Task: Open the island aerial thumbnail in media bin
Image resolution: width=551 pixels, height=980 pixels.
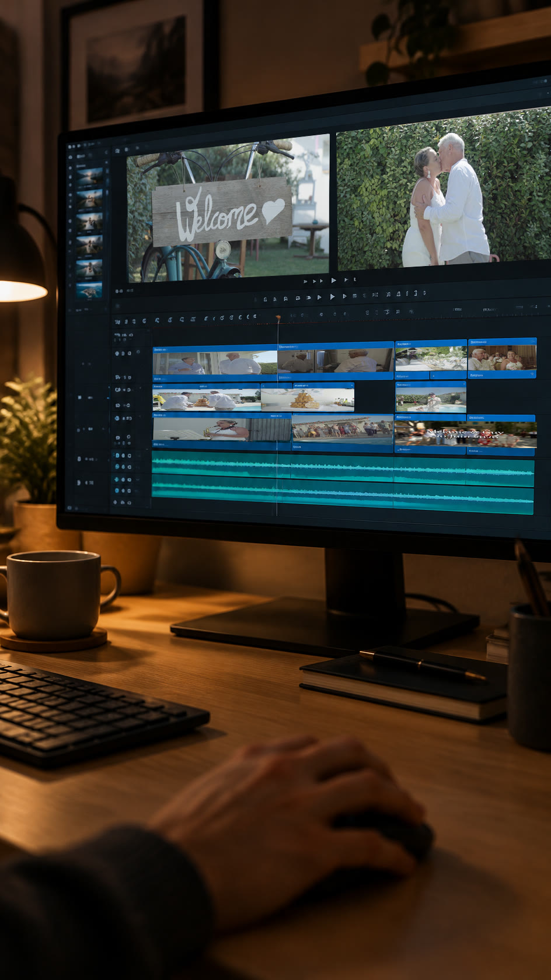Action: click(89, 290)
